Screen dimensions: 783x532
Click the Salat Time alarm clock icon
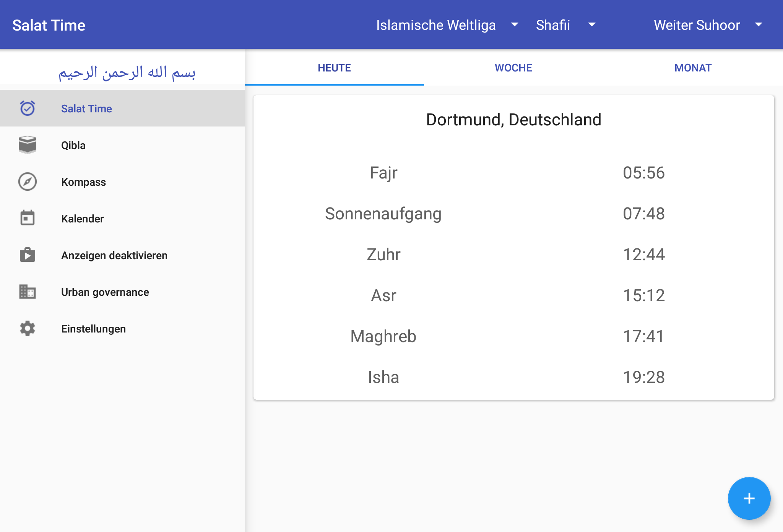pos(28,108)
